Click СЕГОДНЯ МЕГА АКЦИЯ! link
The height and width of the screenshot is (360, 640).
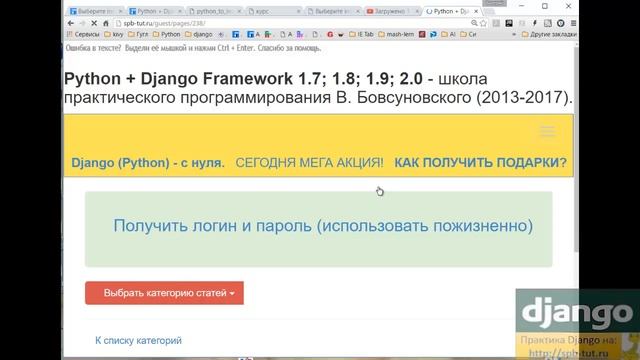(309, 162)
